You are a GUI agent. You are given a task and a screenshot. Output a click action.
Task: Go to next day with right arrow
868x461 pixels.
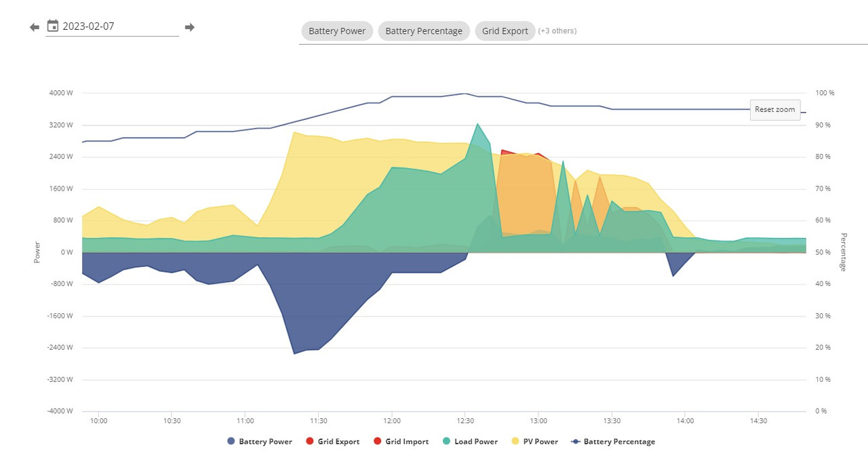(x=190, y=27)
